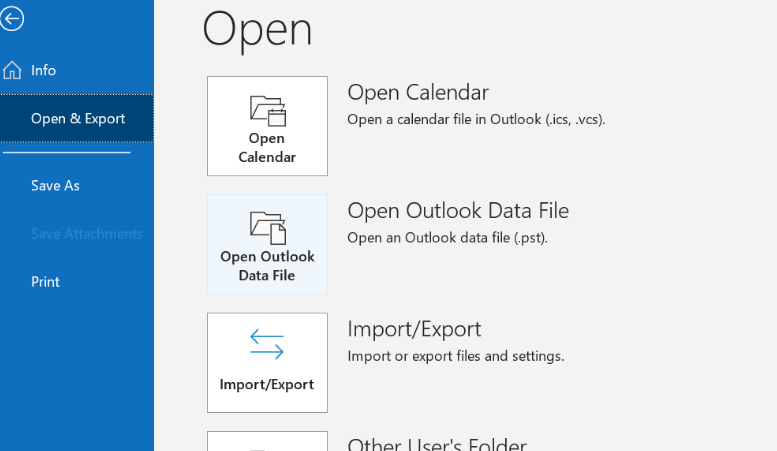
Task: Click the calendar folder icon in Open Calendar
Action: (267, 110)
